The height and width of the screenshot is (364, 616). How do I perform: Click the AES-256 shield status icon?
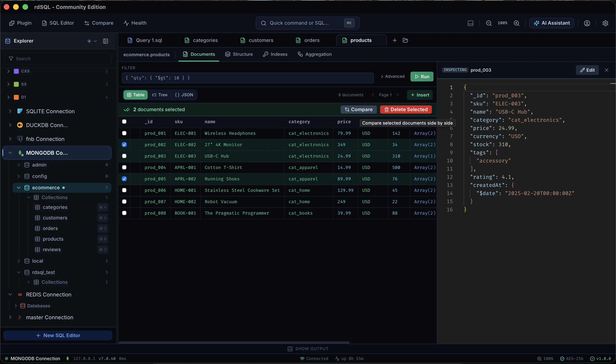562,359
